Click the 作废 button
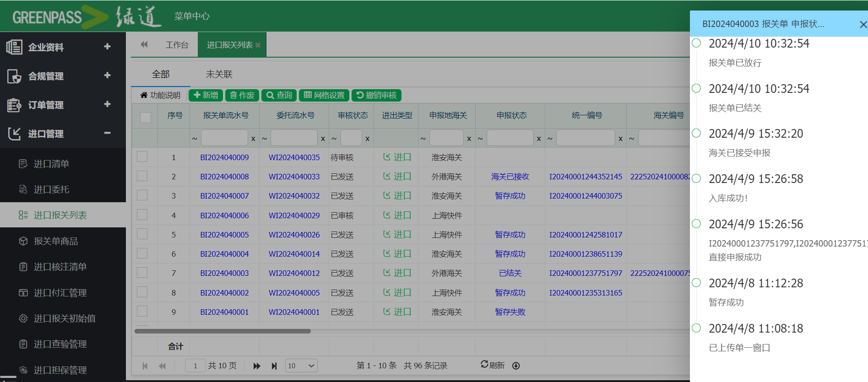 click(242, 95)
